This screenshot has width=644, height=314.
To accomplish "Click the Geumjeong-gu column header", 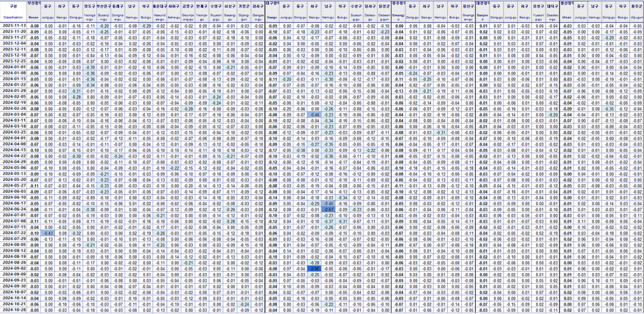I will [x=188, y=13].
